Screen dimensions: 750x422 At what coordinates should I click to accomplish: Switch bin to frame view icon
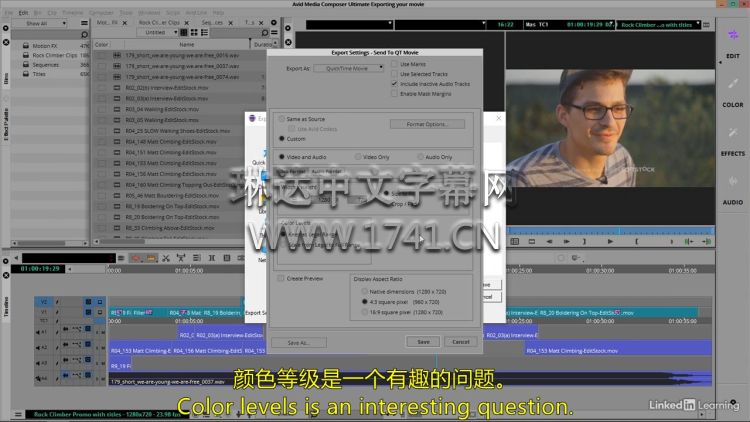[x=194, y=33]
